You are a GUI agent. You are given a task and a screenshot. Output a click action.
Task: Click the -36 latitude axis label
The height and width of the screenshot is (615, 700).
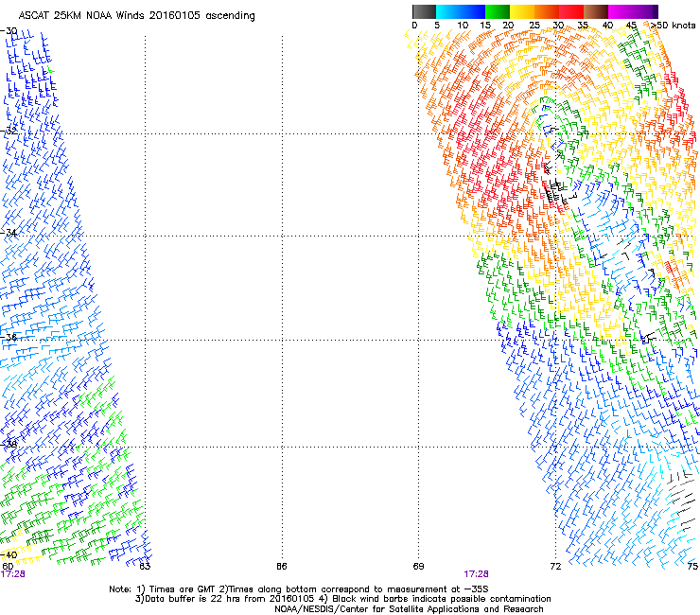(x=9, y=337)
